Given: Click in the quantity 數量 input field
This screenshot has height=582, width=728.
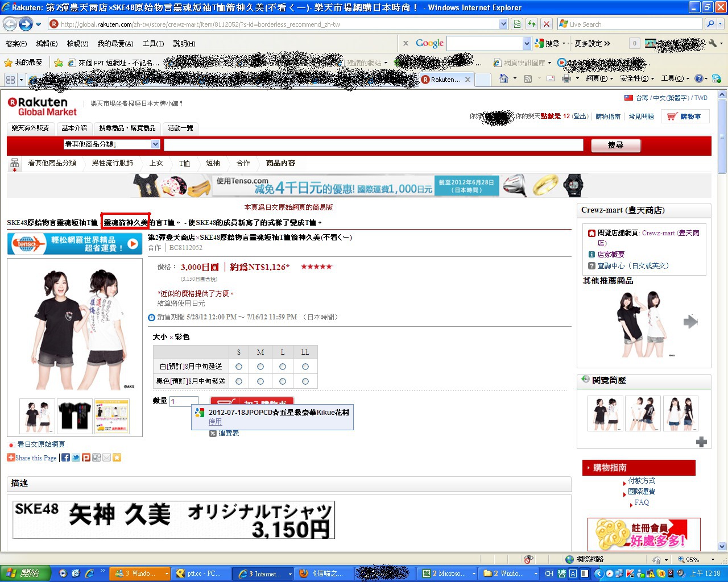Looking at the screenshot, I should (x=184, y=402).
